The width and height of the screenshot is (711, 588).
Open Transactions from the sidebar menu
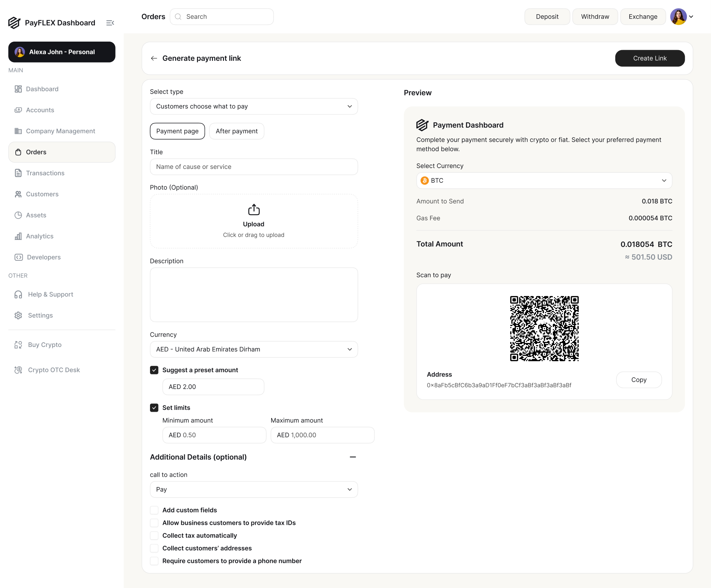coord(45,173)
